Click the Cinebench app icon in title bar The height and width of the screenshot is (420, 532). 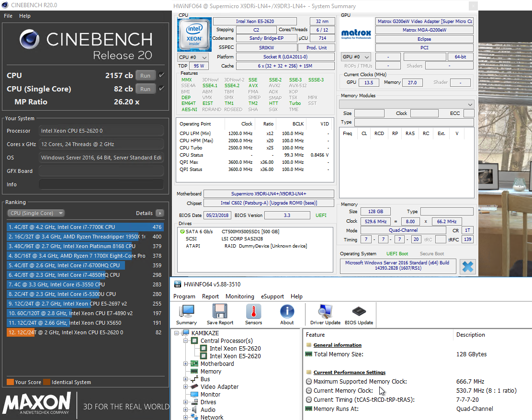(5, 5)
